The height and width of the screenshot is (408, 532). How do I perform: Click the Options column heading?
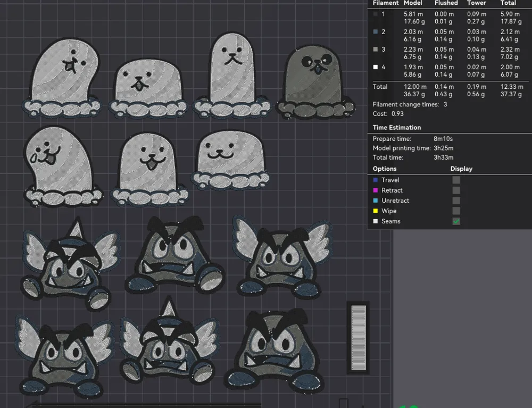tap(385, 169)
